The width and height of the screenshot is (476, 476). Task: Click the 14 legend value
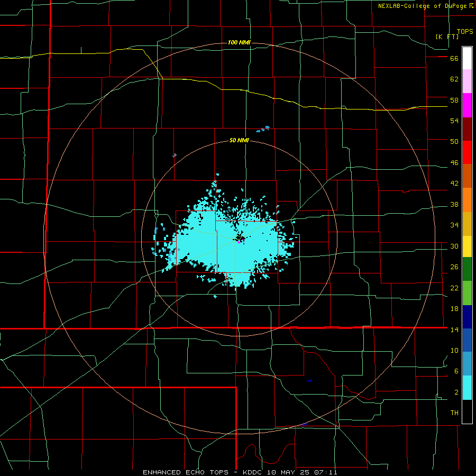pyautogui.click(x=454, y=329)
